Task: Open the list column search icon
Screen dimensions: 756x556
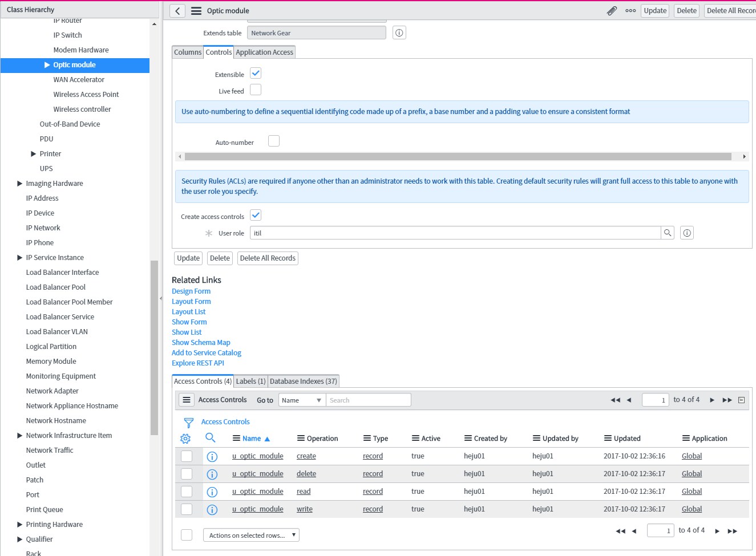Action: [x=211, y=438]
